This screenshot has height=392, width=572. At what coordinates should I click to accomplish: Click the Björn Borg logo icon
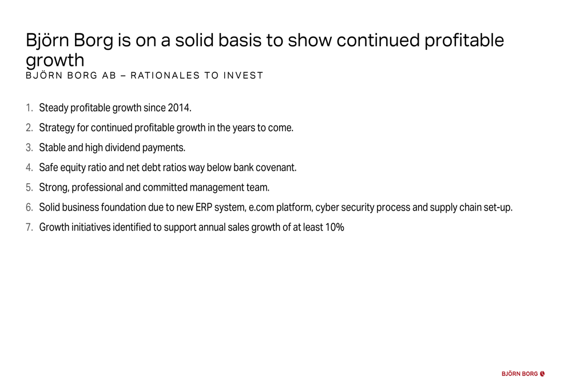point(542,374)
